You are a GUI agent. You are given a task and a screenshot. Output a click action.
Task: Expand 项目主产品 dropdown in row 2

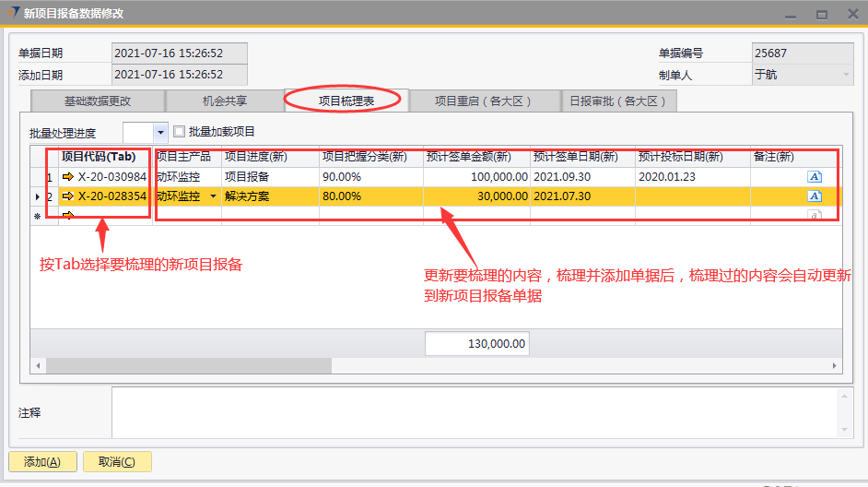point(214,196)
